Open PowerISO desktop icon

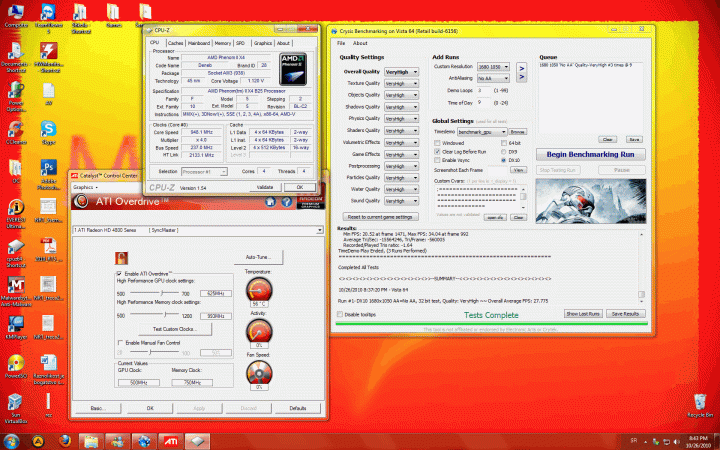click(x=16, y=366)
